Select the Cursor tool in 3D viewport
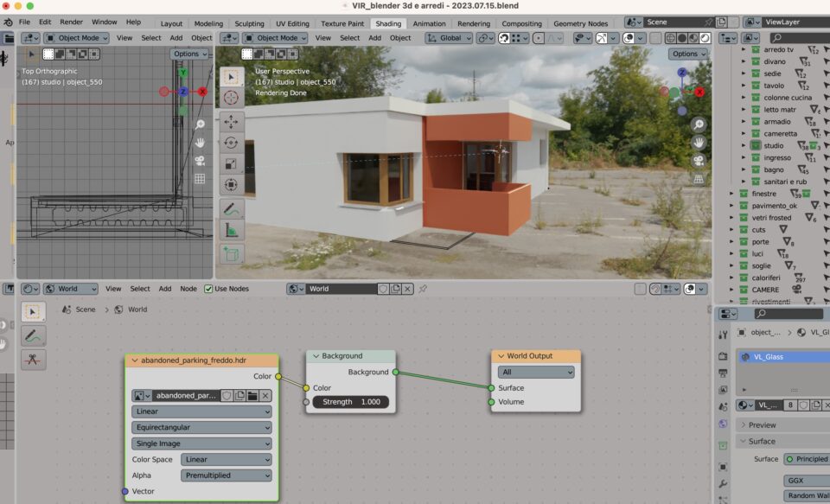Image resolution: width=830 pixels, height=504 pixels. pos(231,98)
